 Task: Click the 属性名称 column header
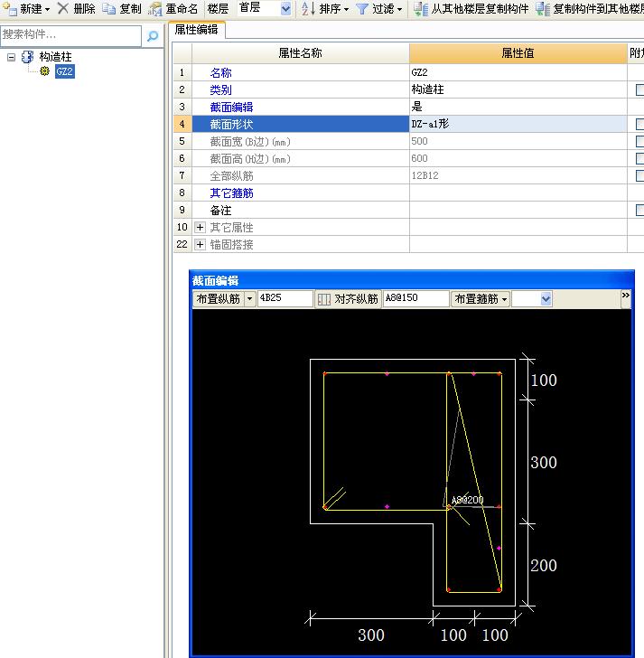pyautogui.click(x=300, y=53)
